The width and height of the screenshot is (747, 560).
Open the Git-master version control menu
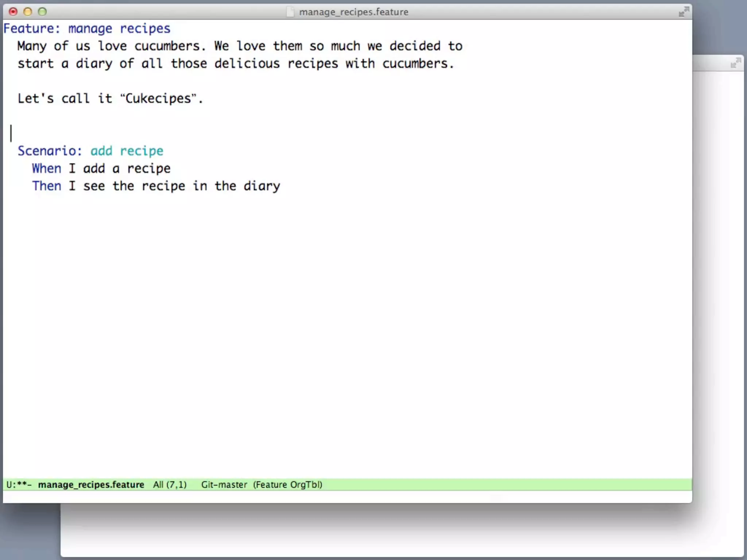(224, 485)
